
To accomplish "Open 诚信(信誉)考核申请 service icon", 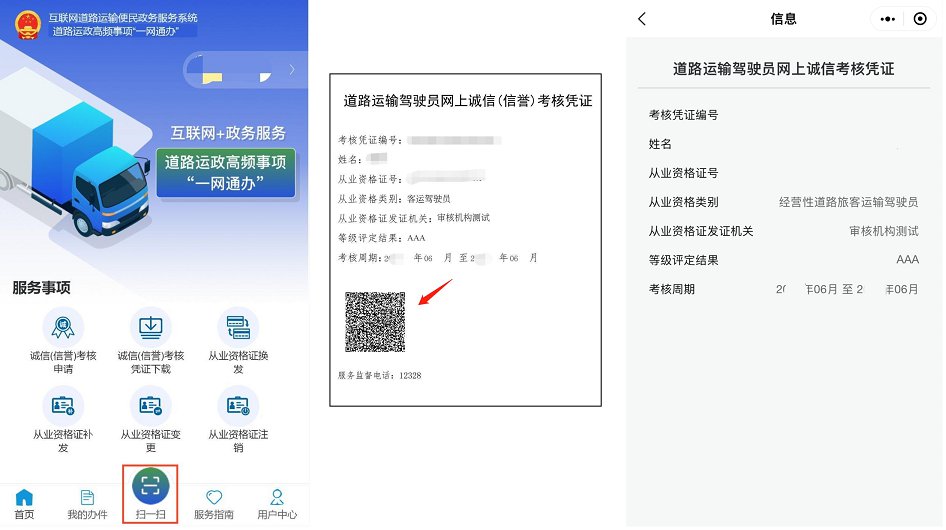I will [63, 328].
